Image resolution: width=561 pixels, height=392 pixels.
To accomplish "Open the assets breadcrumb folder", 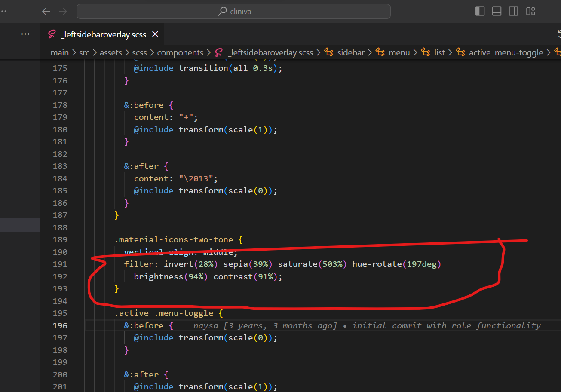I will [111, 53].
